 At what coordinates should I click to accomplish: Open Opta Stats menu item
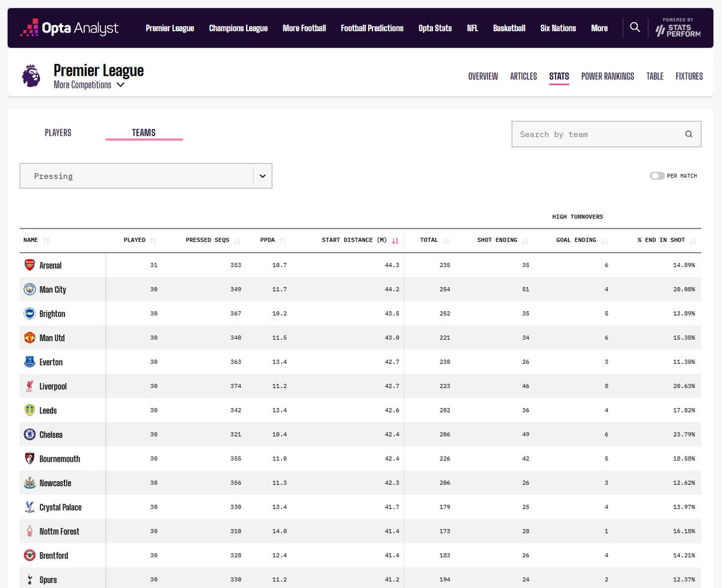coord(435,28)
